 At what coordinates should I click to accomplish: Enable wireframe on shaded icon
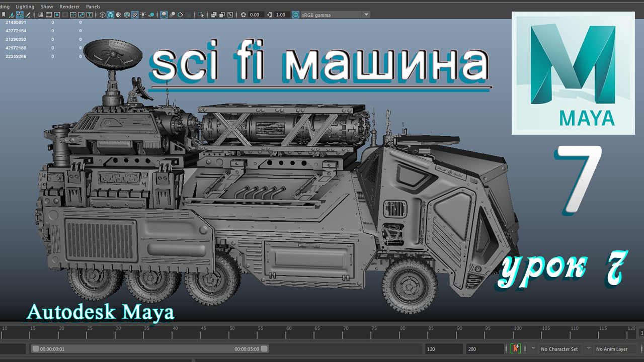[x=127, y=15]
